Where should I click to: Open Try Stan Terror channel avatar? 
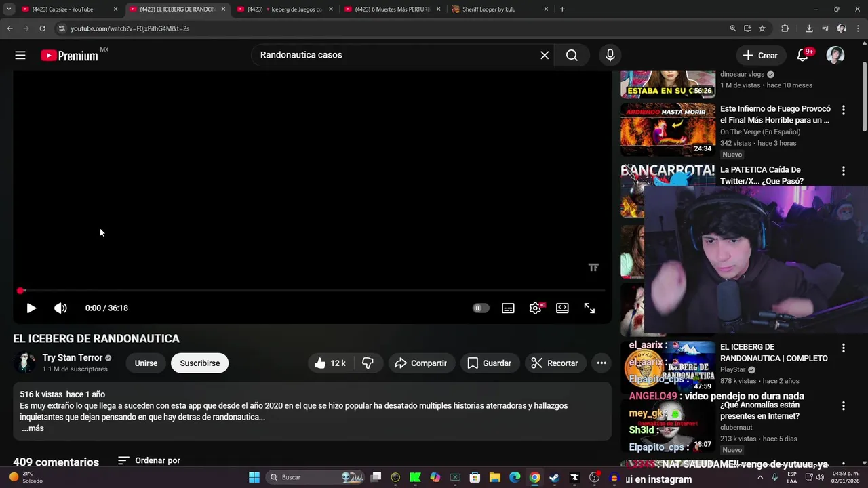pos(26,363)
